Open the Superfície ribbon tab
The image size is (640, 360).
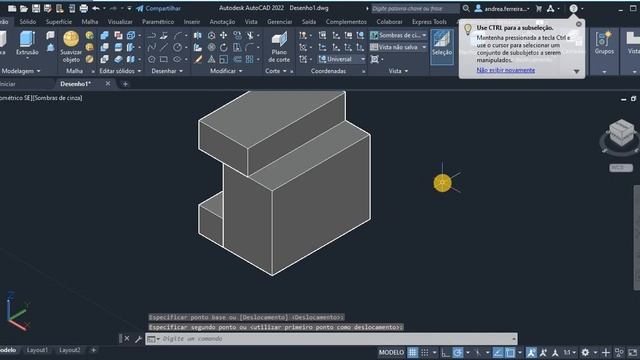pos(59,22)
